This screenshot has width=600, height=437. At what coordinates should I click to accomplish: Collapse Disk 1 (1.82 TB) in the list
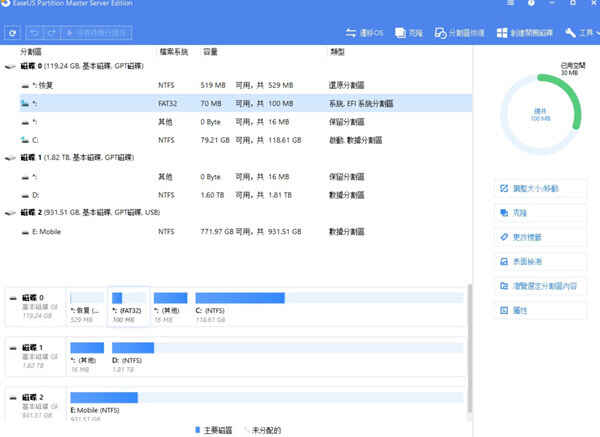point(10,158)
